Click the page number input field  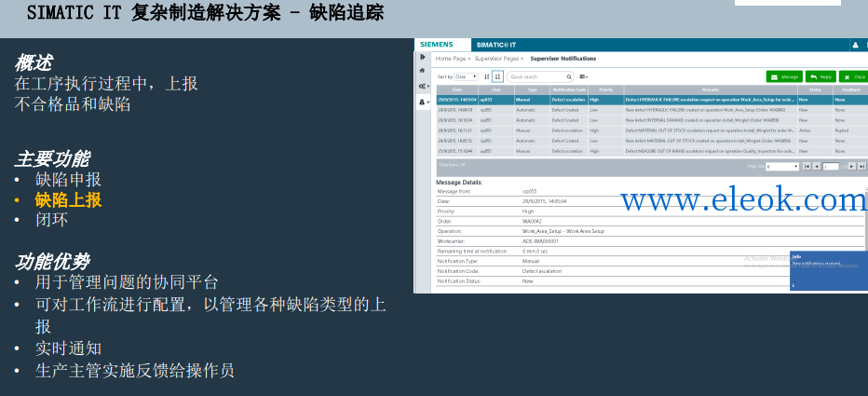(831, 166)
